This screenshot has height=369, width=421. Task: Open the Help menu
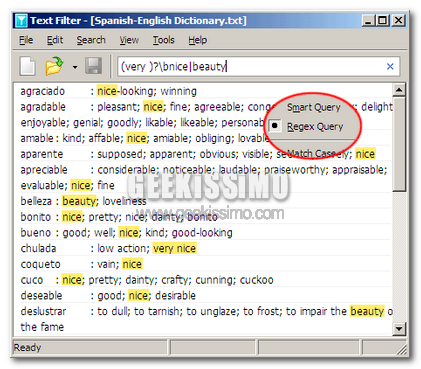point(198,40)
